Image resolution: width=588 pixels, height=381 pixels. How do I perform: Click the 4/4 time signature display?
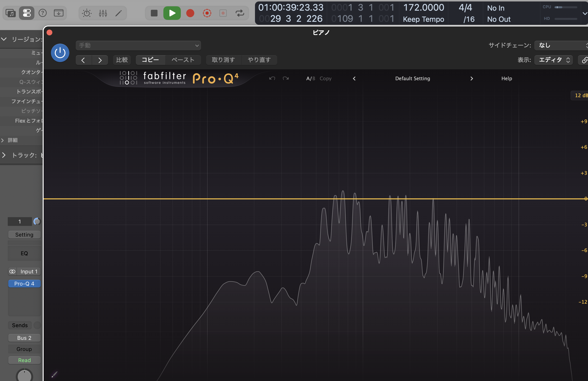(465, 8)
